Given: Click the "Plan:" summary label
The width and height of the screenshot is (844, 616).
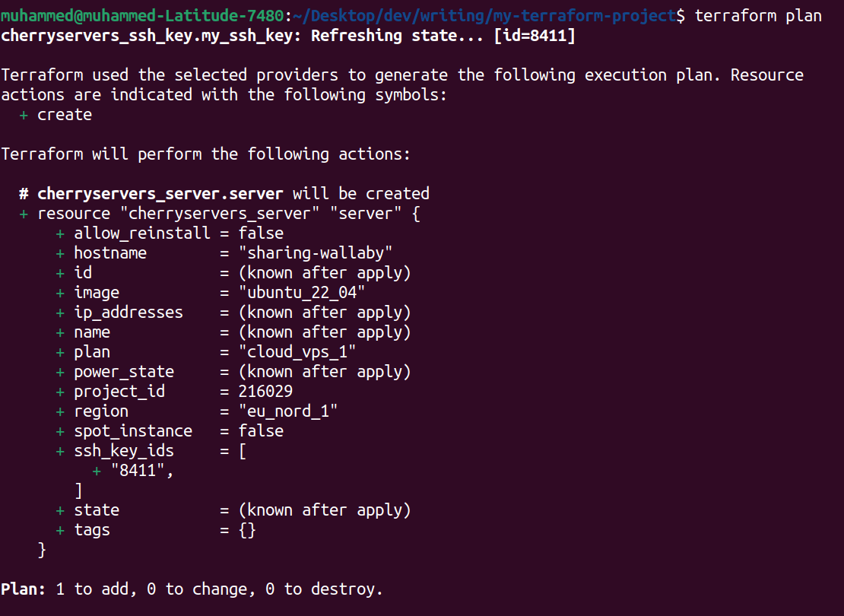Looking at the screenshot, I should click(x=24, y=589).
